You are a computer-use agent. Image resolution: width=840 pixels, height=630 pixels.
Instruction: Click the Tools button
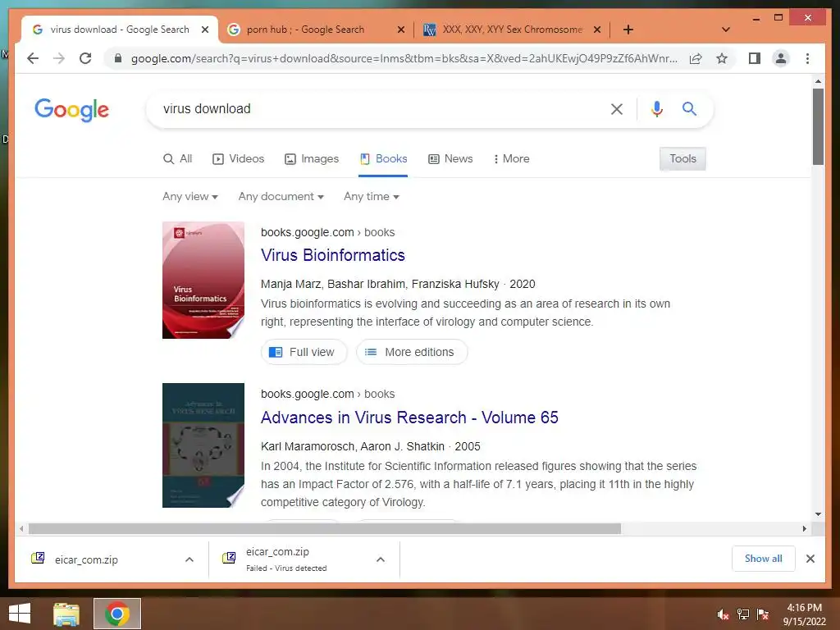(x=682, y=159)
